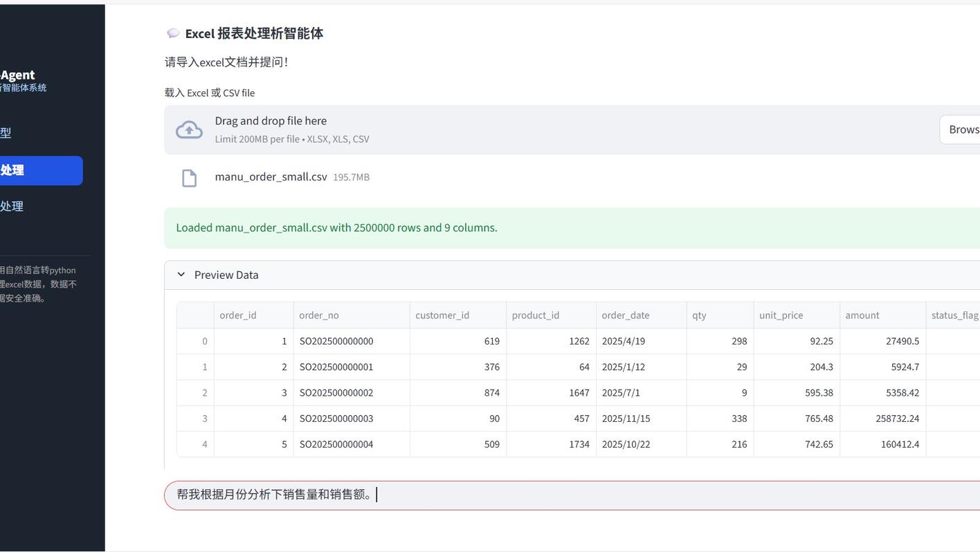Image resolution: width=980 pixels, height=552 pixels.
Task: Click the customer_id column header
Action: (x=458, y=315)
